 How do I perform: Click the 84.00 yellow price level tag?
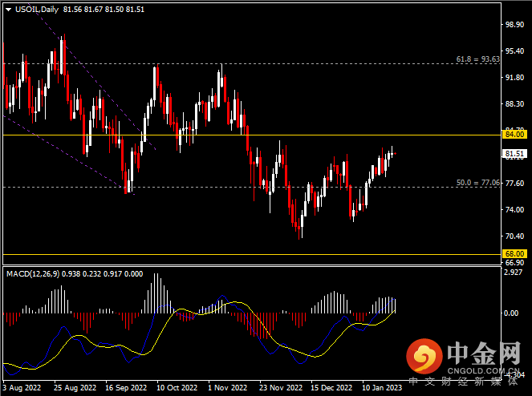pyautogui.click(x=514, y=134)
